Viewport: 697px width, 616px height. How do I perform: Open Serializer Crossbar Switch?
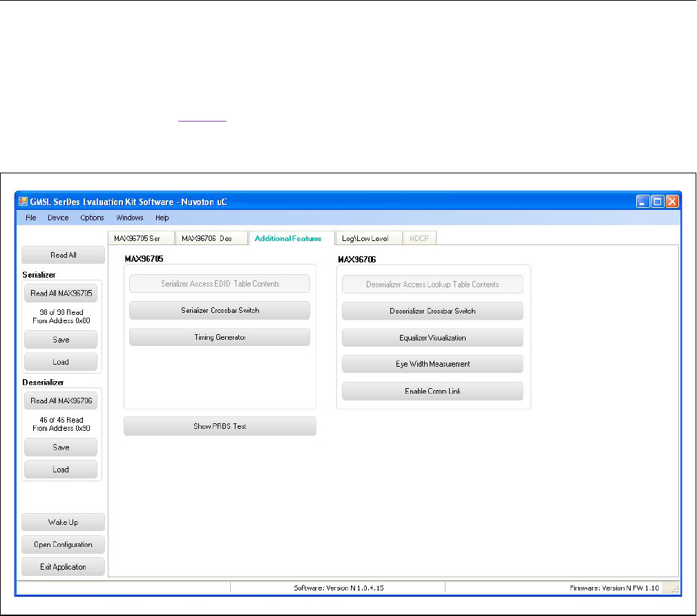[220, 311]
